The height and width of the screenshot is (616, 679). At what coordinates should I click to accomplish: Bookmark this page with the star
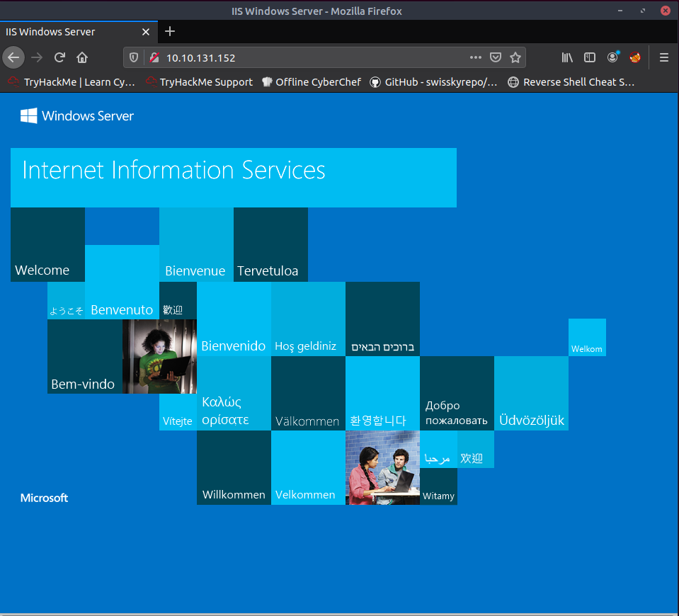[515, 57]
